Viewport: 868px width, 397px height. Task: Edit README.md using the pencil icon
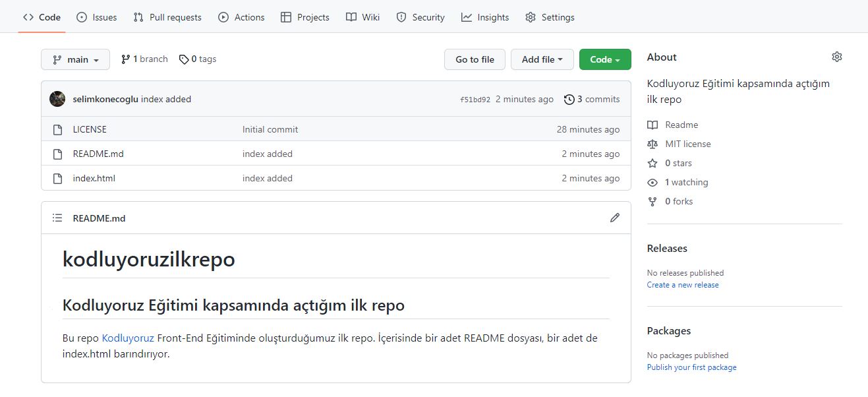pos(615,218)
